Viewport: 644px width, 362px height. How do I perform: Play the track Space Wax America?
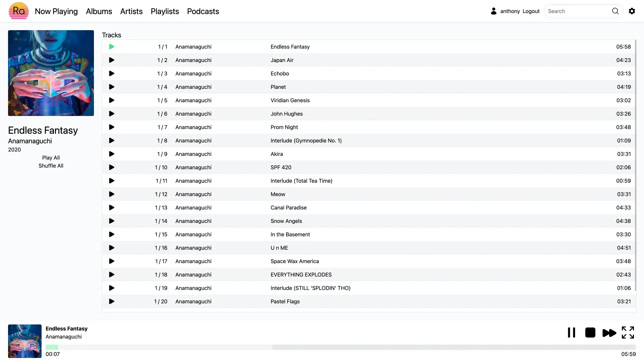pyautogui.click(x=112, y=261)
